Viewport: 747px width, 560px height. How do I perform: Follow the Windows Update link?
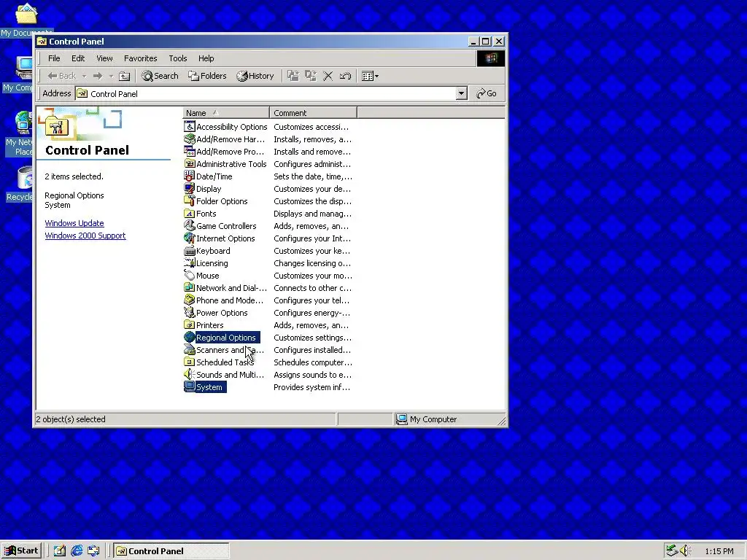(x=74, y=223)
